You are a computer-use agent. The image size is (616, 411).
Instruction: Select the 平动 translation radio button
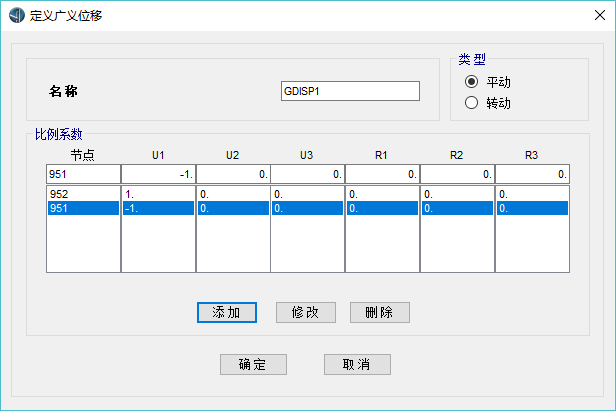[x=471, y=82]
